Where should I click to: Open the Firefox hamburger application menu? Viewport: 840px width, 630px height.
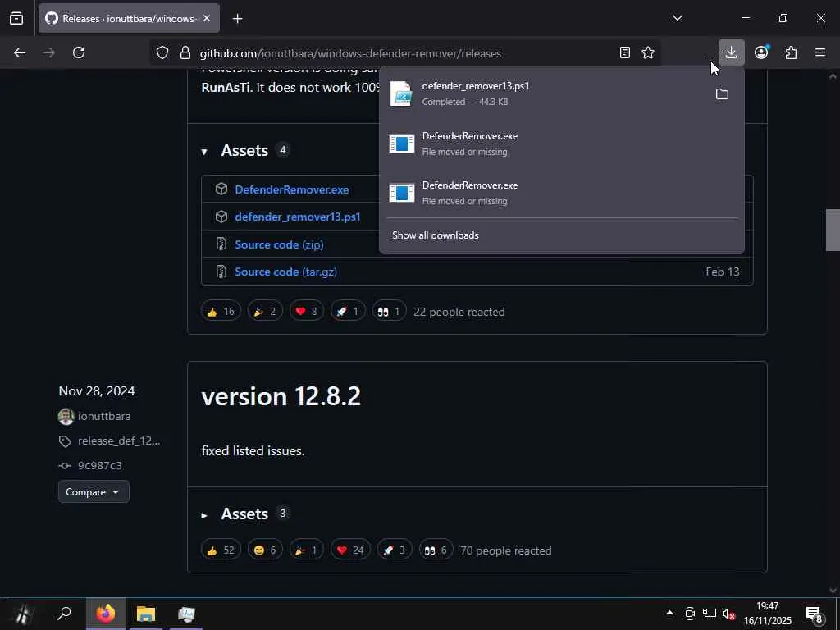pos(820,52)
